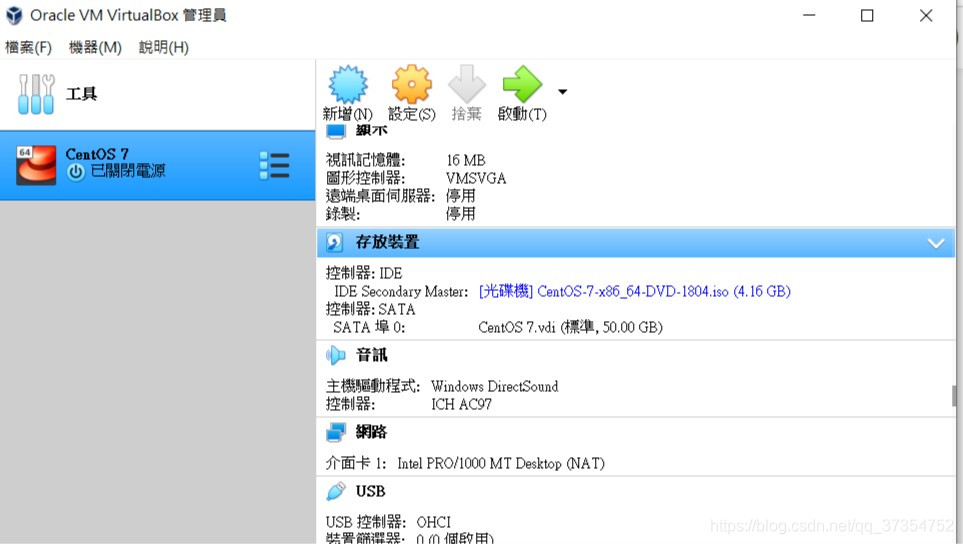Start the VM with the green arrow
963x544 pixels.
click(522, 84)
